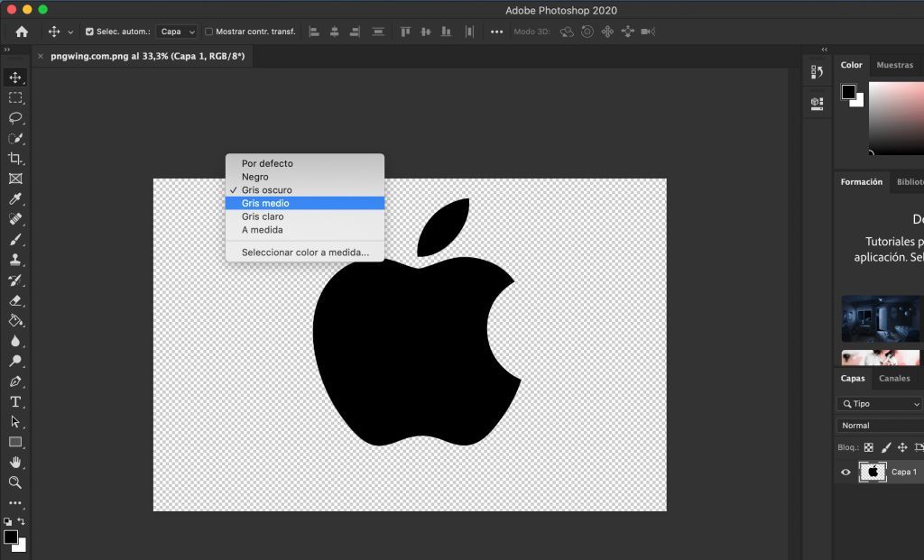Select the Eyedropper tool
924x560 pixels.
(x=15, y=199)
